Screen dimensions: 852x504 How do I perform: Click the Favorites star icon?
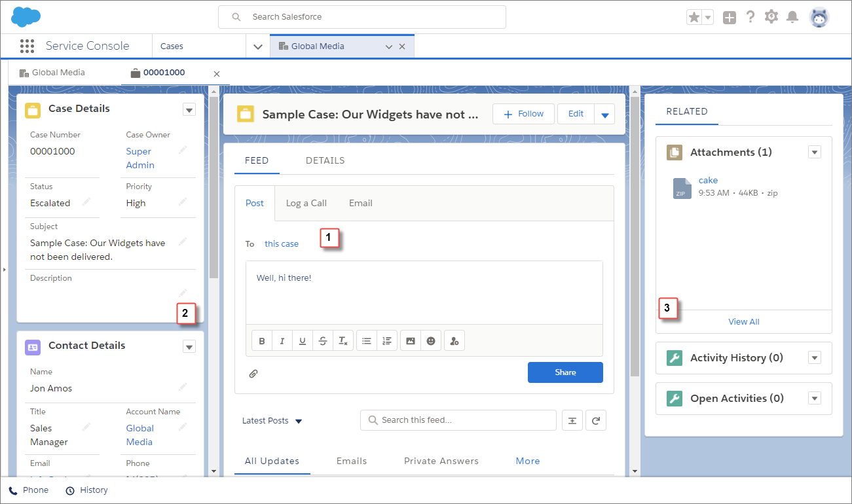pos(694,18)
